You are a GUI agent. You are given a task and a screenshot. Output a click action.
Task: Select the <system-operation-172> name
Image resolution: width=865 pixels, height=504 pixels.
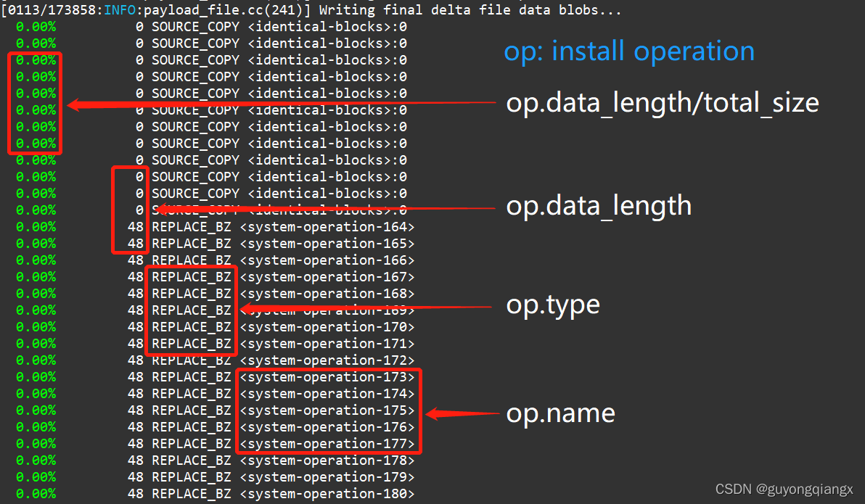pyautogui.click(x=327, y=360)
